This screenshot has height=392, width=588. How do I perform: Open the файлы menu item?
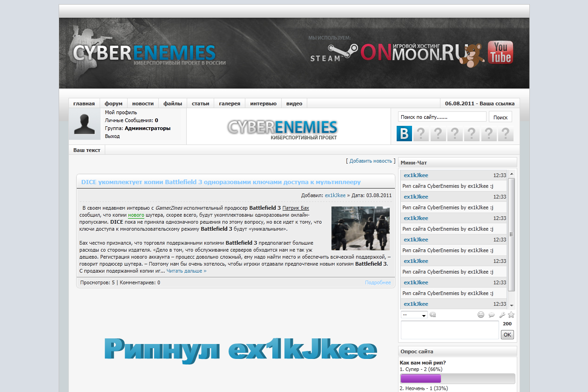173,103
